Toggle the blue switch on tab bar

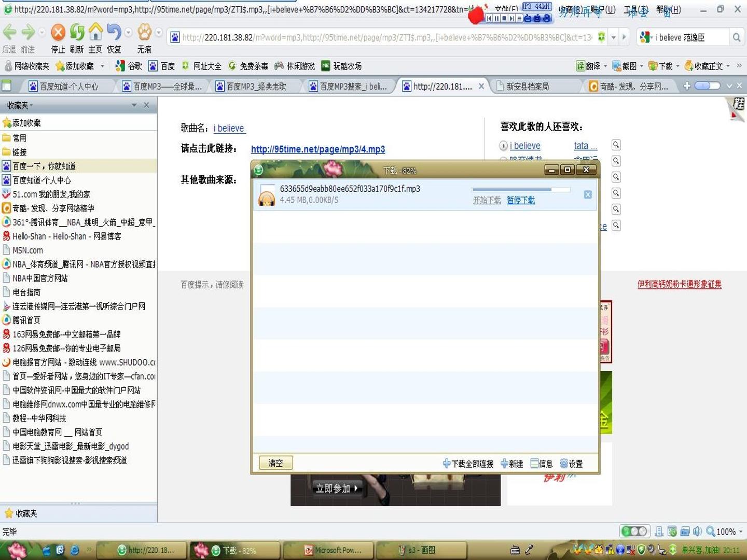click(x=707, y=86)
